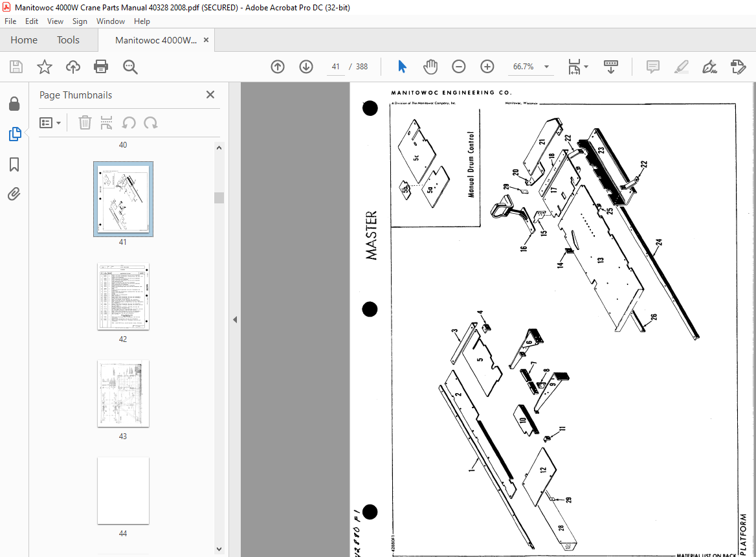Zoom in with the plus icon
The height and width of the screenshot is (557, 756).
coord(487,67)
